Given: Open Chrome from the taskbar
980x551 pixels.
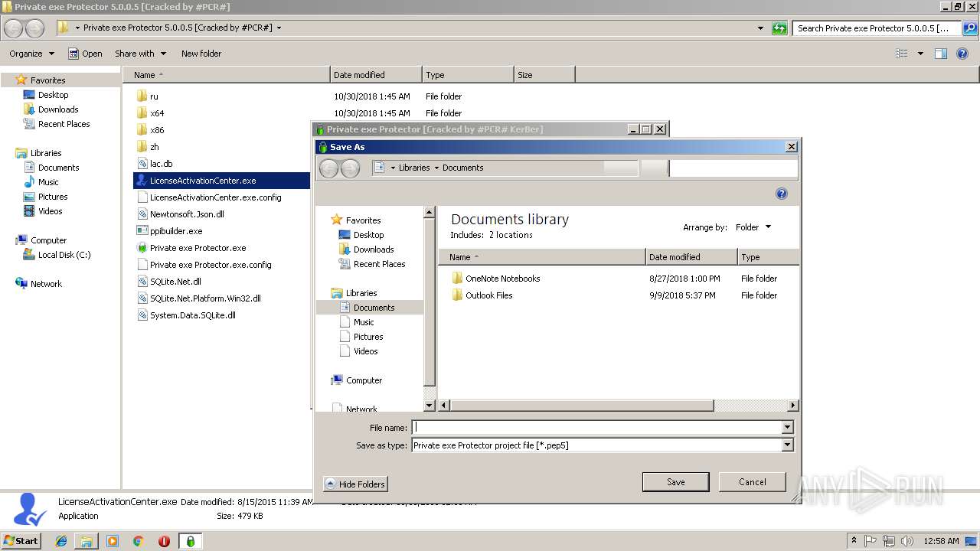Looking at the screenshot, I should 139,541.
